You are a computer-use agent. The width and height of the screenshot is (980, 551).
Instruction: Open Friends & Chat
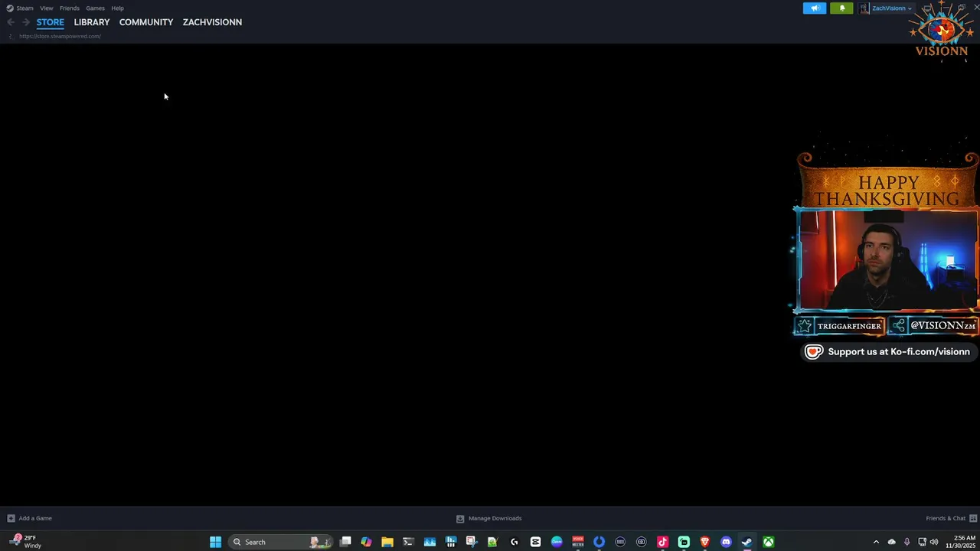click(x=951, y=518)
